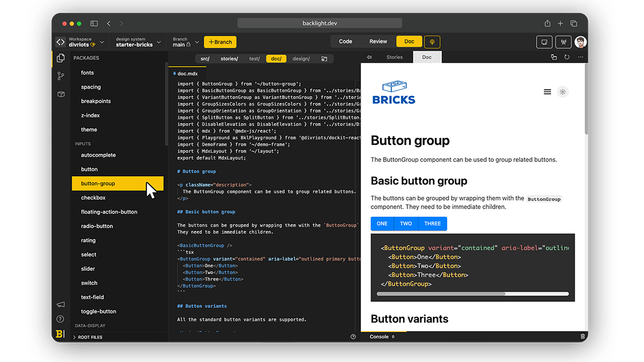
Task: Open the hamburger menu in Bricks doc
Action: (x=547, y=92)
